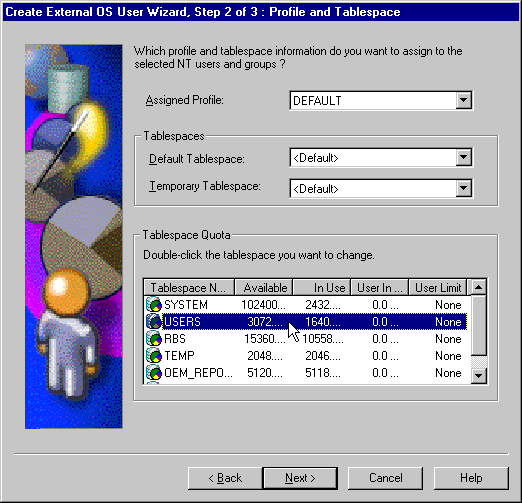The image size is (522, 503).
Task: Click the scroll up arrow of tablespace list
Action: coord(479,287)
